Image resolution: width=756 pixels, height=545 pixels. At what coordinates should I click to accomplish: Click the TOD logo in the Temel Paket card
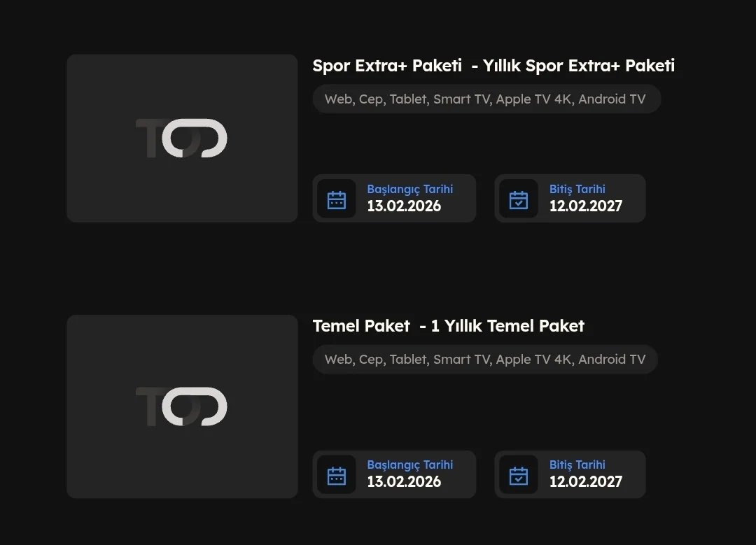click(x=181, y=406)
